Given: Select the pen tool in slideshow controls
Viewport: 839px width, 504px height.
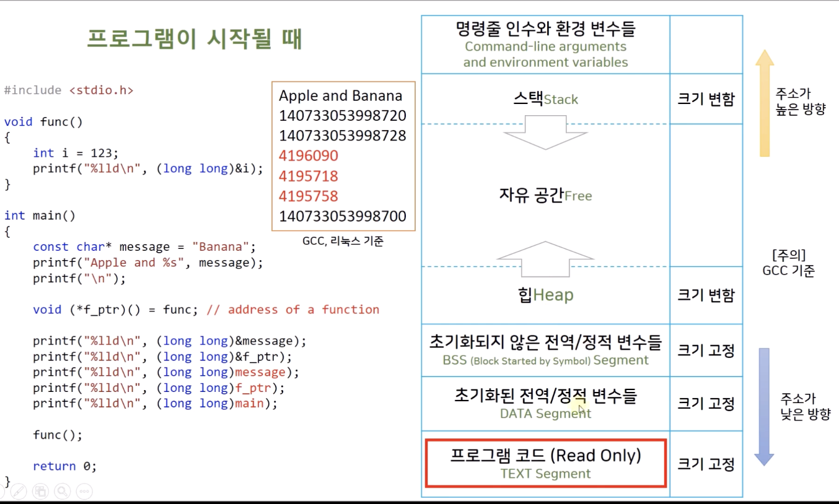Looking at the screenshot, I should (19, 492).
